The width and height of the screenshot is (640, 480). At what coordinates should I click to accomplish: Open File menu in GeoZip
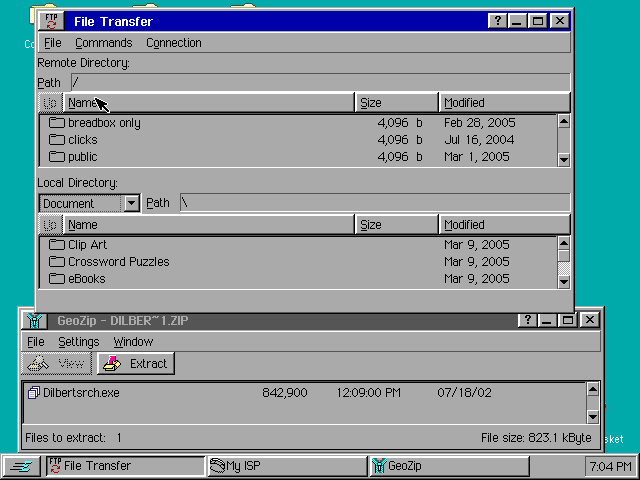(x=36, y=342)
